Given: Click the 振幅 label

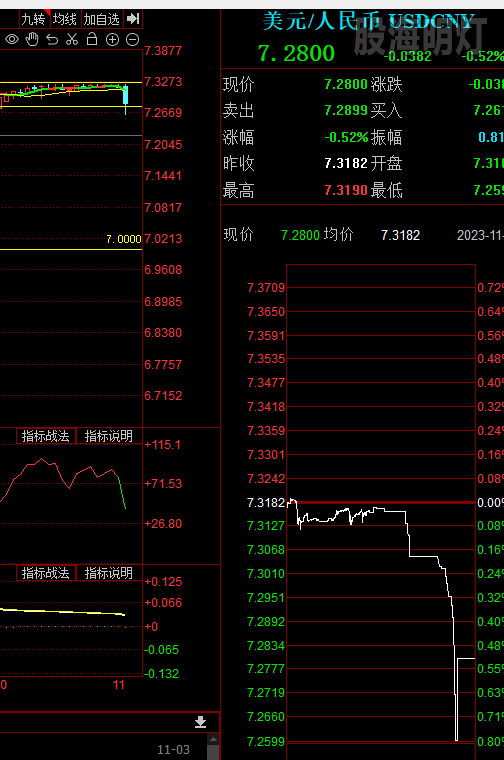Looking at the screenshot, I should tap(387, 137).
